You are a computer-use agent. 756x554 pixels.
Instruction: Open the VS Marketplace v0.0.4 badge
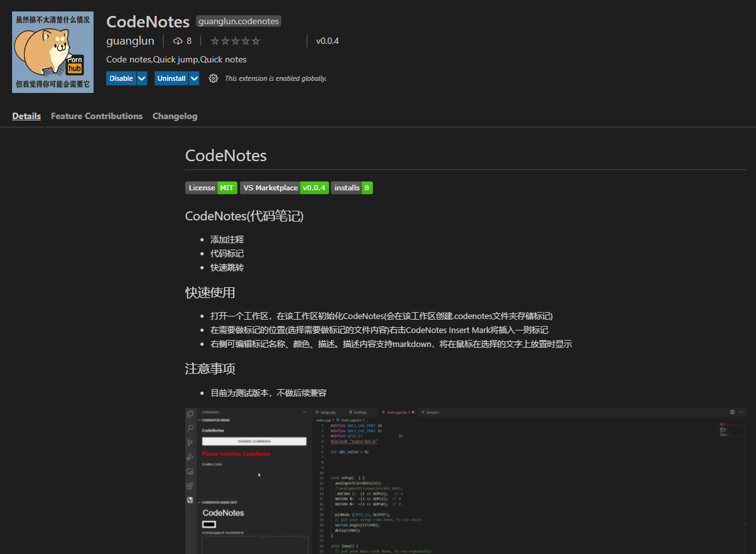coord(284,188)
